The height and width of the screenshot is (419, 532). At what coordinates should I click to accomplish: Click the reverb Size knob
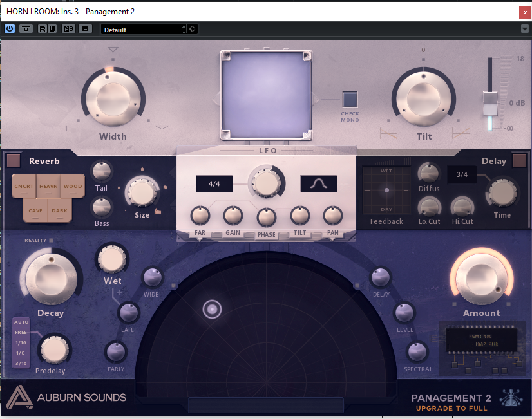click(142, 192)
